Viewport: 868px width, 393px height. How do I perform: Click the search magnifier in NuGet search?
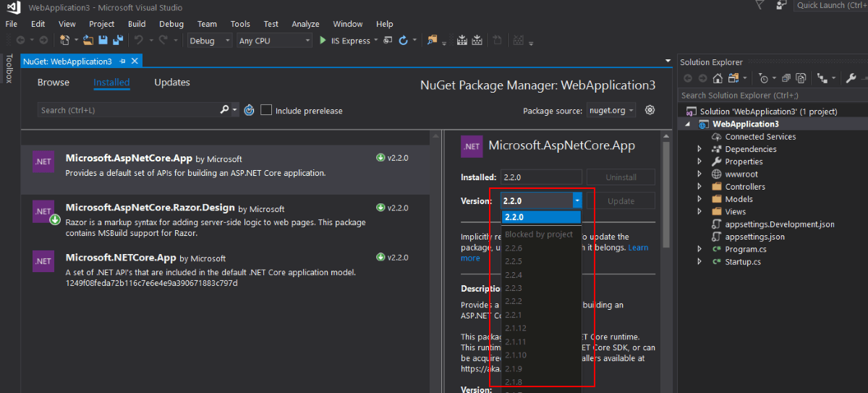click(224, 110)
